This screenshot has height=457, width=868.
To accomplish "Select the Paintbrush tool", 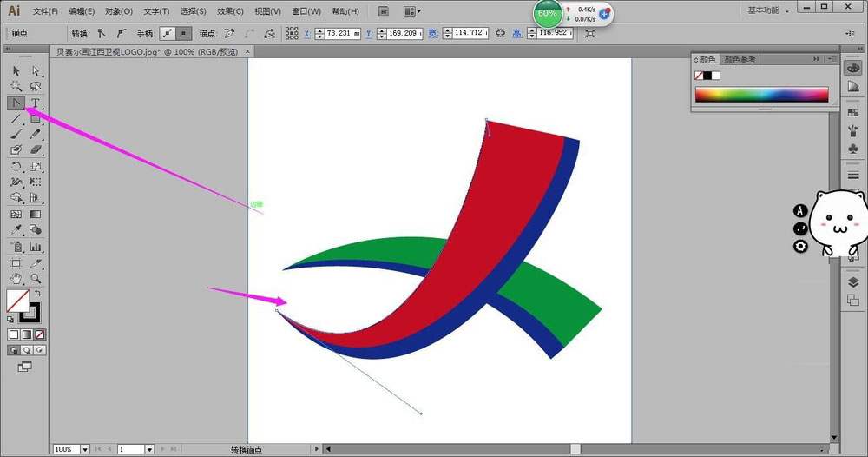I will point(16,134).
